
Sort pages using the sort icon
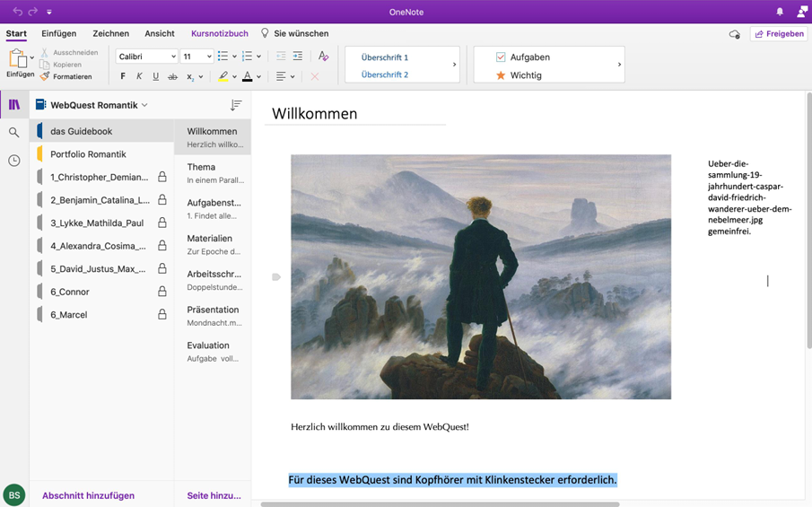236,105
